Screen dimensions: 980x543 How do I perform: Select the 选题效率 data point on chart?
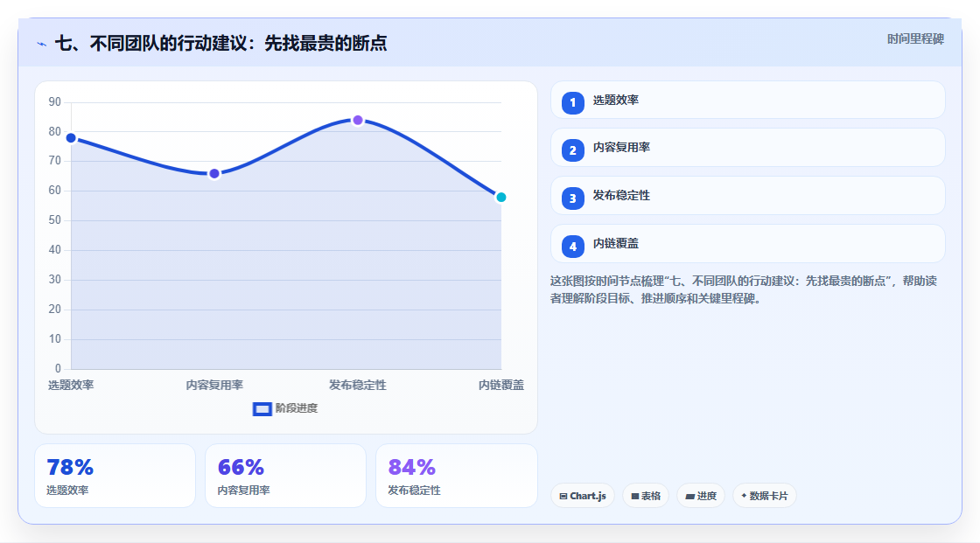[x=71, y=138]
